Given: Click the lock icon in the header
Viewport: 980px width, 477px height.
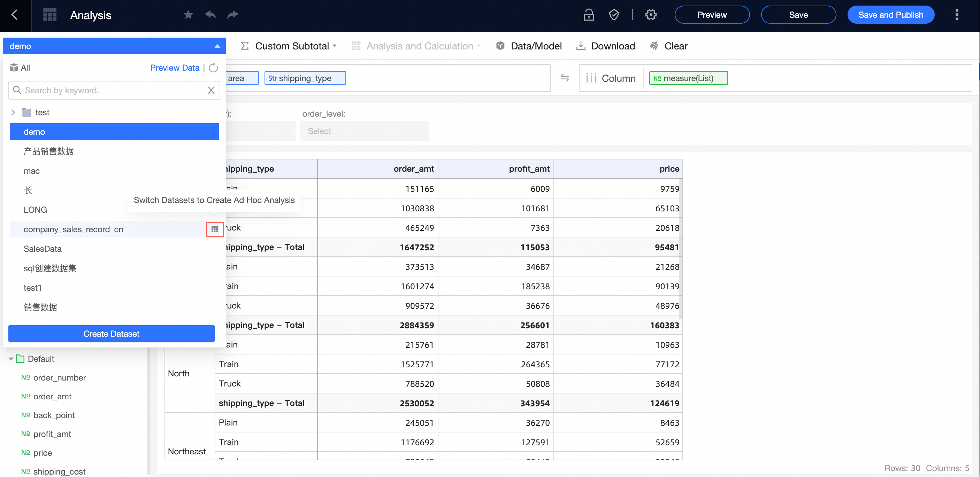Looking at the screenshot, I should (588, 15).
